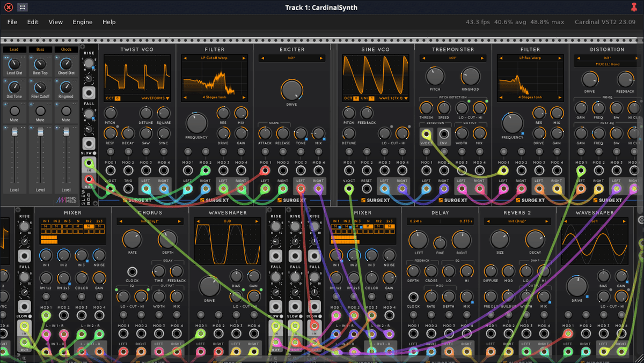Toggle Treemonster high cut enable light

(x=486, y=101)
